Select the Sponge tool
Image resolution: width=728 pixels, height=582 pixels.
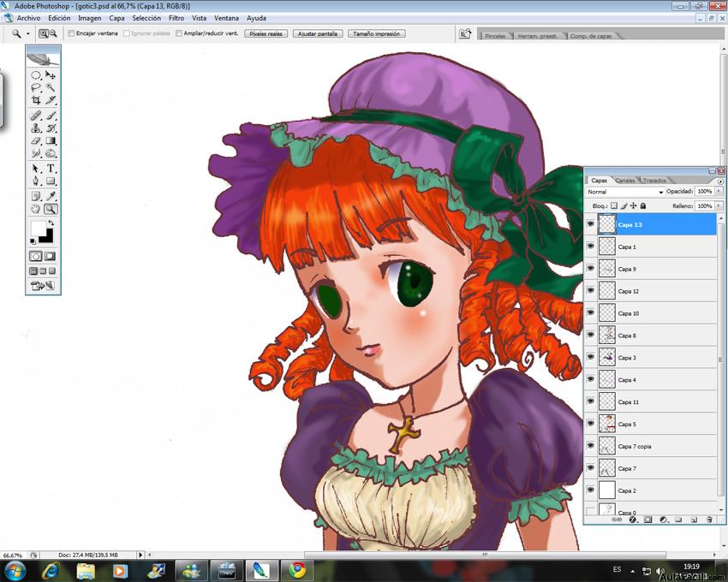click(51, 153)
